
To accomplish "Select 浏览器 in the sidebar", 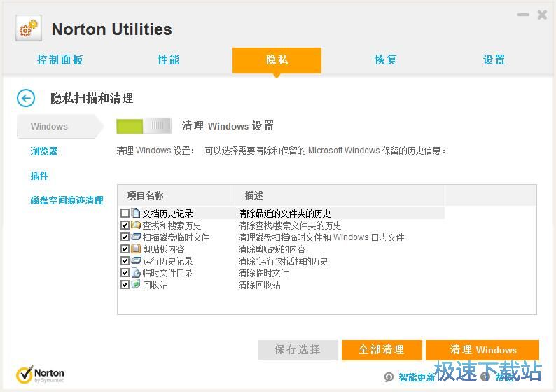I will [44, 151].
